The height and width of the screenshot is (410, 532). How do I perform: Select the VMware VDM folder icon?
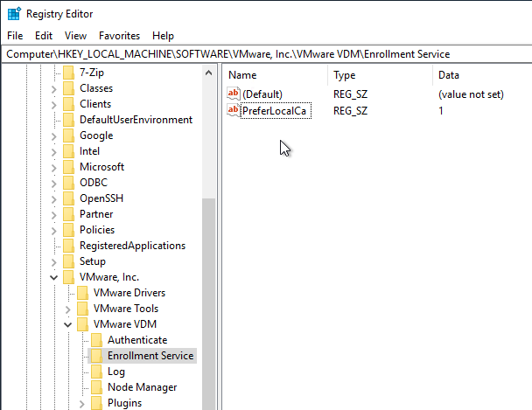tap(82, 324)
